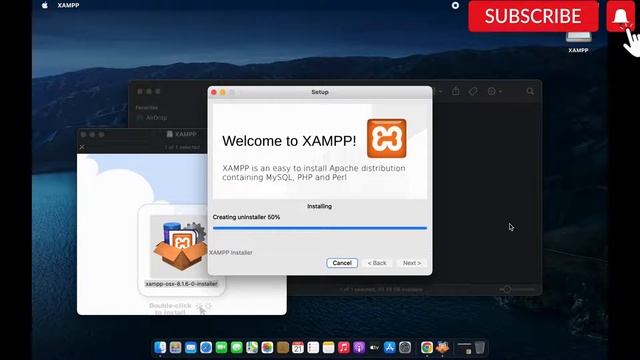The height and width of the screenshot is (360, 640).
Task: Open the Downloads stack in dock
Action: point(464,347)
